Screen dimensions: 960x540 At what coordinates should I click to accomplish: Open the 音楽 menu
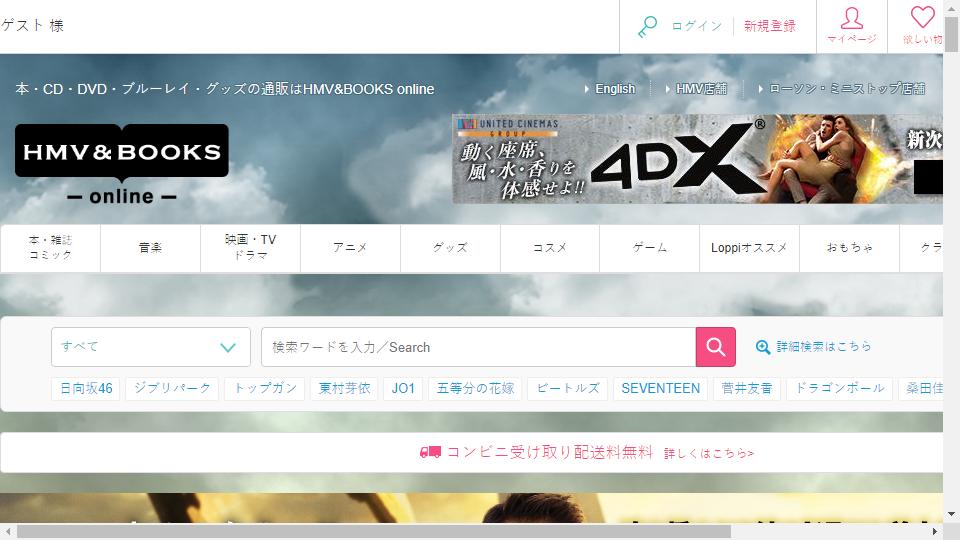(151, 247)
